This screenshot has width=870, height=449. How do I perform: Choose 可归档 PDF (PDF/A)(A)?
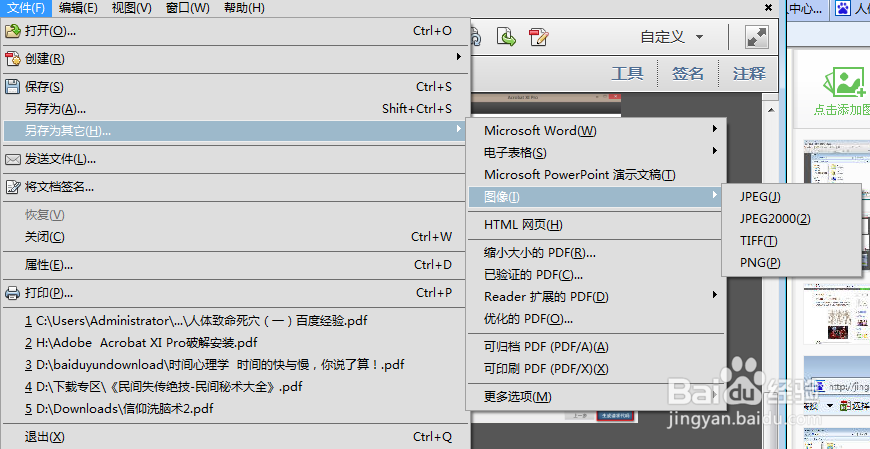click(596, 347)
